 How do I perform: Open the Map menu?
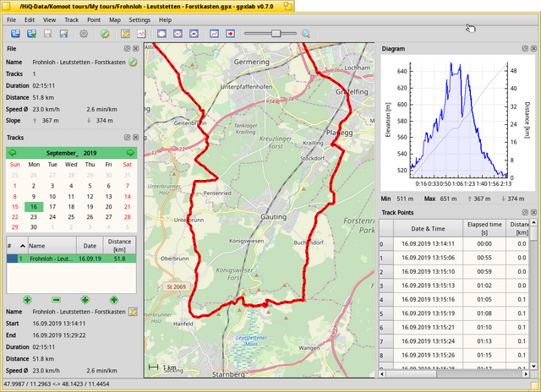[115, 20]
